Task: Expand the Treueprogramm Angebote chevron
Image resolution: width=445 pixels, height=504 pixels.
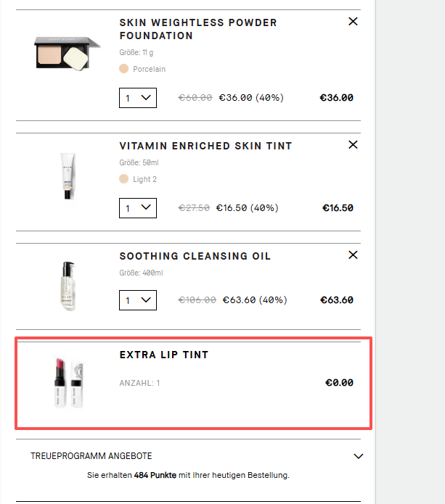Action: 358,456
